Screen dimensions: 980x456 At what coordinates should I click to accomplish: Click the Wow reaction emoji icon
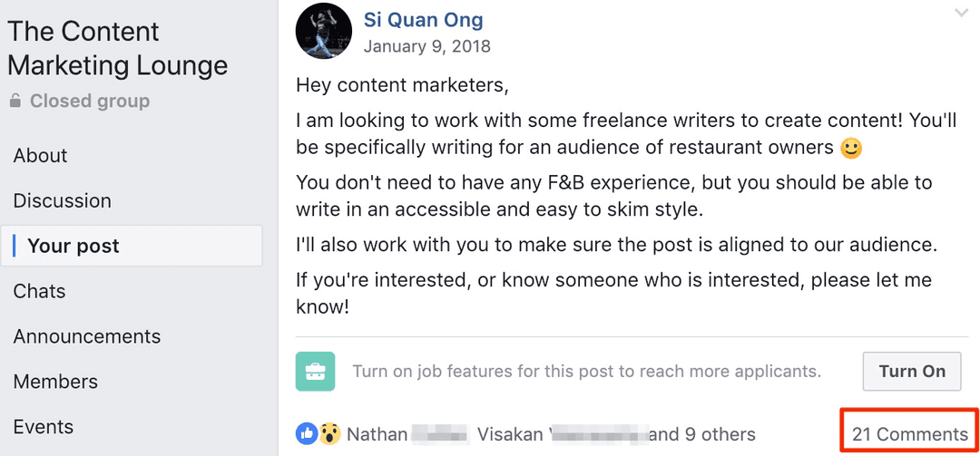(x=328, y=434)
